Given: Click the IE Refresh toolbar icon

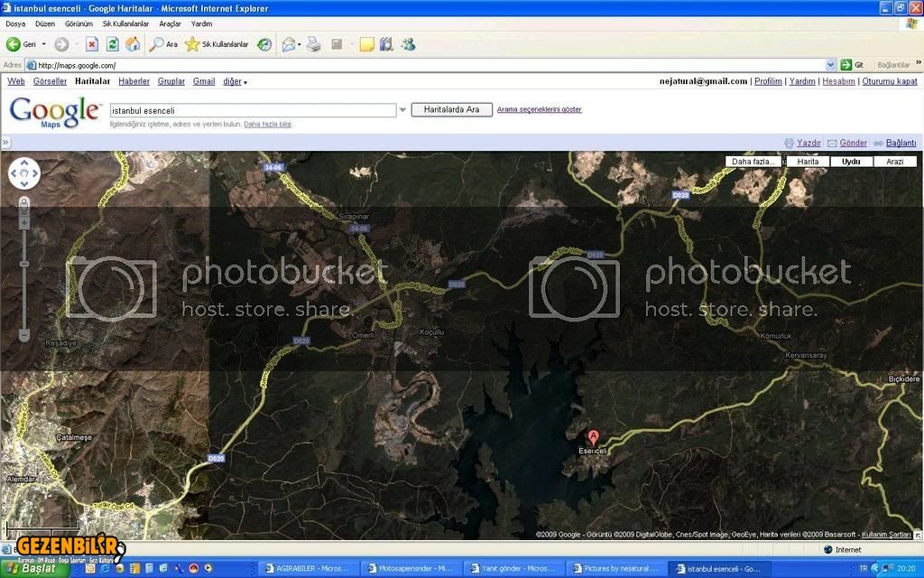Looking at the screenshot, I should point(112,44).
